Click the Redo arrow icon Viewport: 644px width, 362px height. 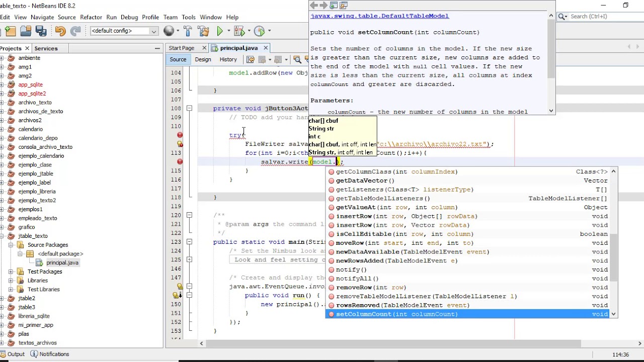(75, 31)
